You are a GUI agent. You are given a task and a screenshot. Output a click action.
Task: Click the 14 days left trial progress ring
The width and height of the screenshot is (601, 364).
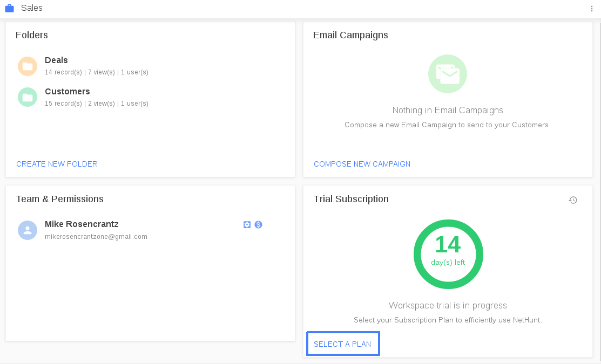[x=448, y=254]
